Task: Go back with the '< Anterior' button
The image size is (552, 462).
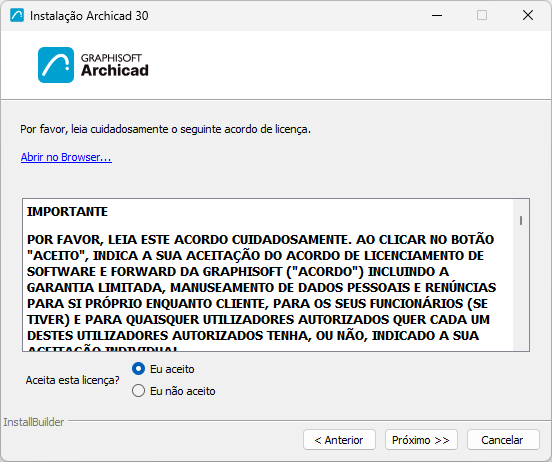Action: (x=339, y=439)
